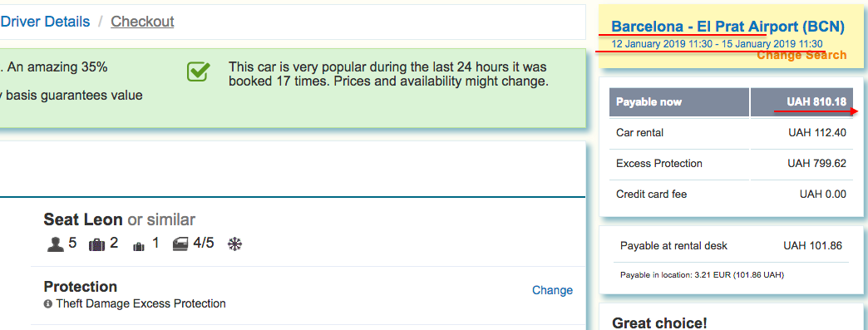868x330 pixels.
Task: Click the info icon beside Theft Damage
Action: 48,304
